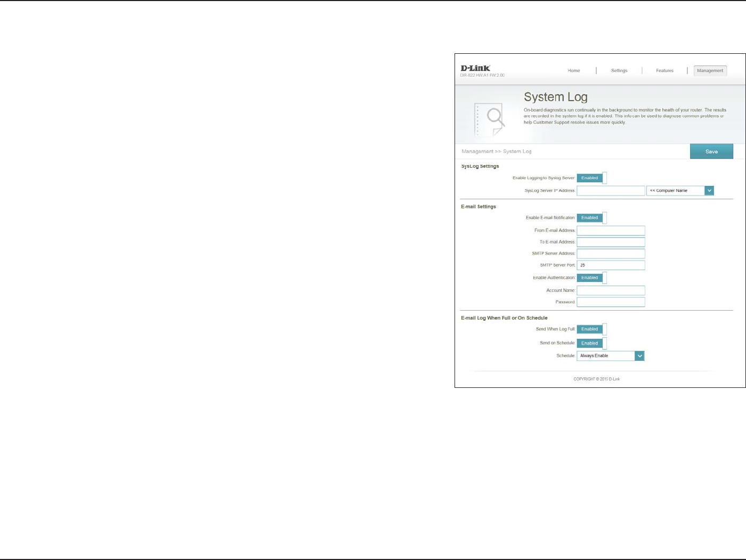Focus the SMTP Server Address field
The image size is (746, 560).
tap(611, 254)
